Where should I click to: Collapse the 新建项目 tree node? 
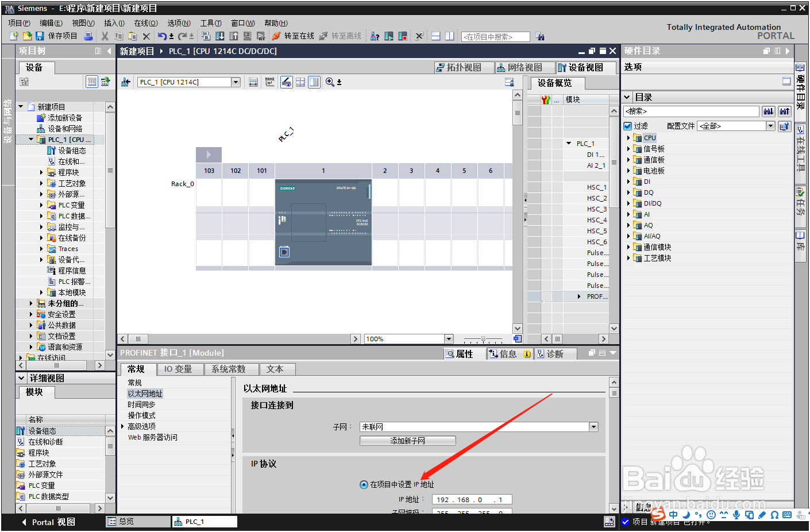click(21, 106)
